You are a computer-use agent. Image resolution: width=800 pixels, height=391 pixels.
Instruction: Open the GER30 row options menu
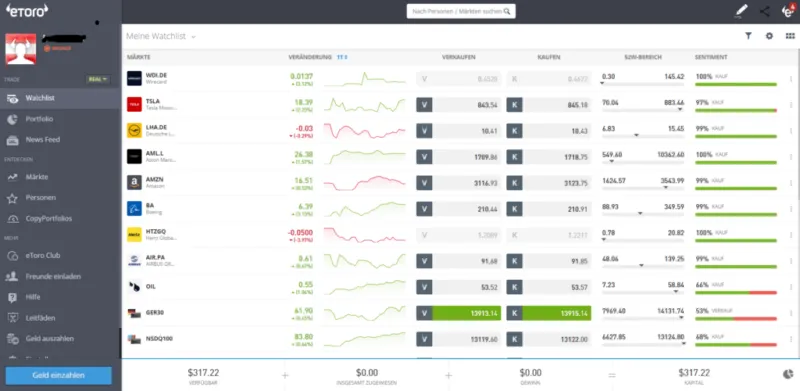[x=791, y=313]
